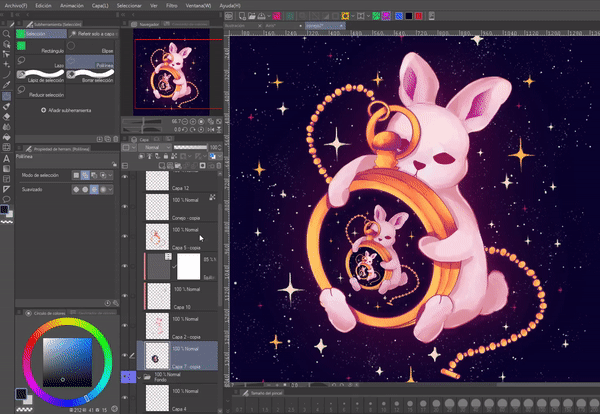
Task: Open the layer blending mode Normal dropdown
Action: tap(155, 147)
